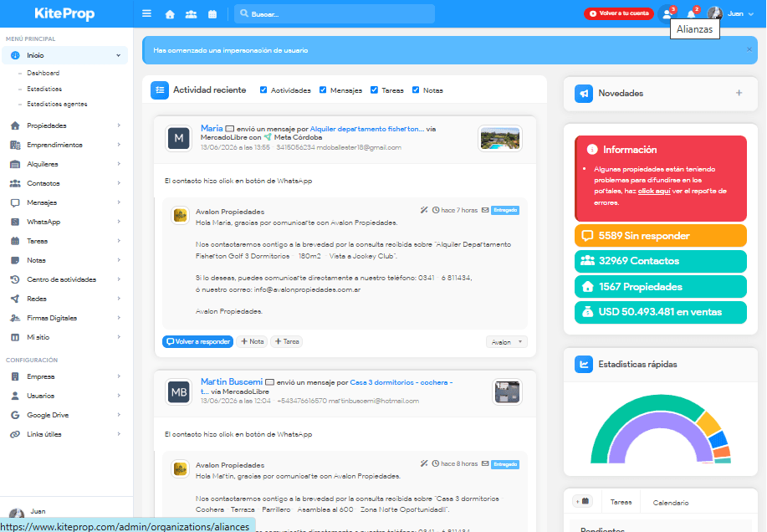Click the Links útiles chain icon
The width and height of the screenshot is (767, 532).
pos(15,434)
